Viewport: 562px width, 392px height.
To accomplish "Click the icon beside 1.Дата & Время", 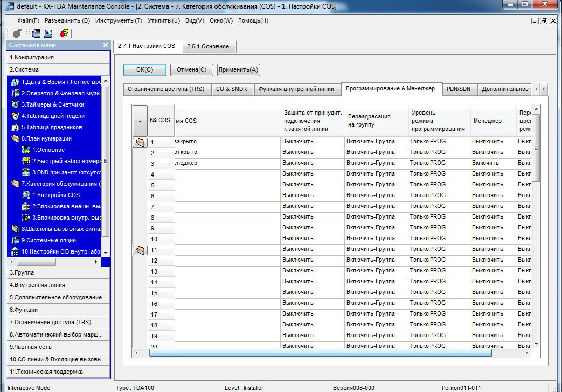I will tap(15, 82).
